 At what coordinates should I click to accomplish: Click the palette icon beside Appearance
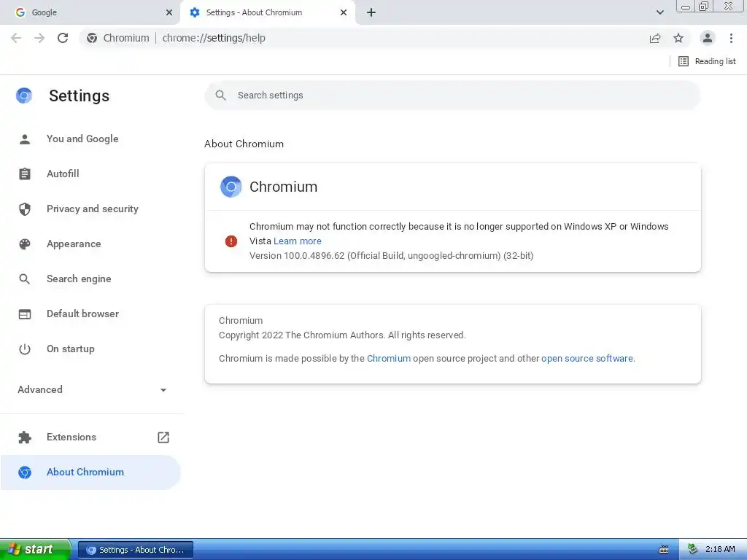(x=24, y=244)
